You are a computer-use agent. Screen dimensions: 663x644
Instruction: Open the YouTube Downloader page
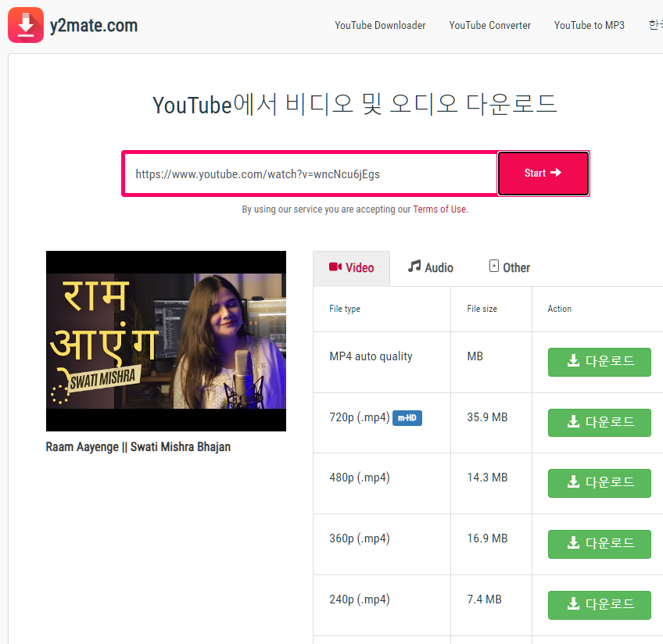380,25
